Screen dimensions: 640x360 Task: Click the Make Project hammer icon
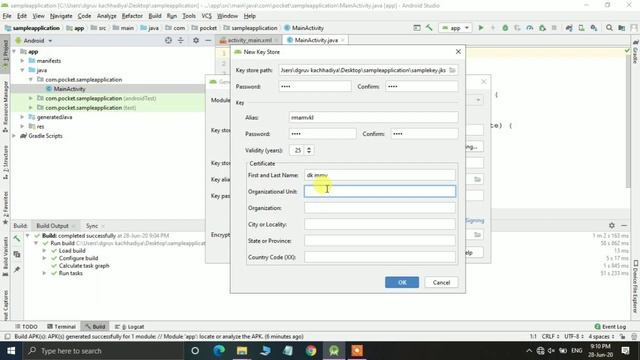point(429,28)
